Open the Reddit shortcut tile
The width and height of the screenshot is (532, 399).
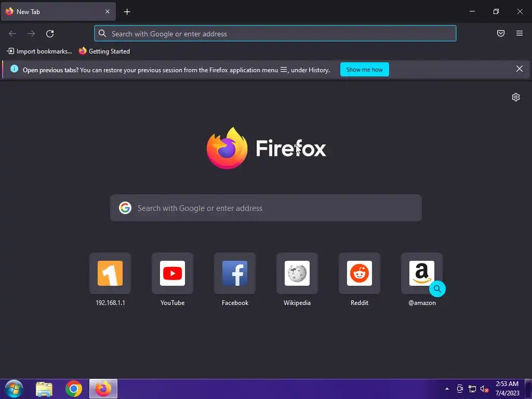(360, 273)
